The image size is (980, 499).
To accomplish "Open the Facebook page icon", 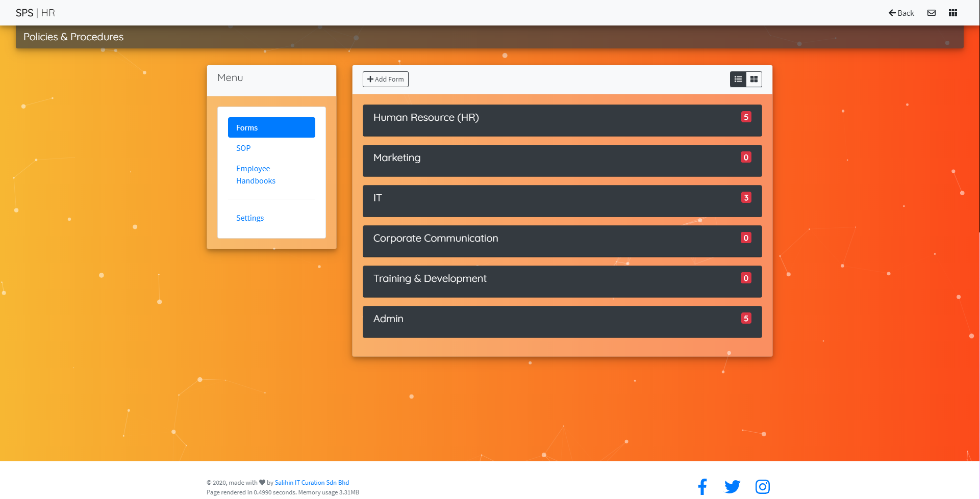I will (x=702, y=487).
